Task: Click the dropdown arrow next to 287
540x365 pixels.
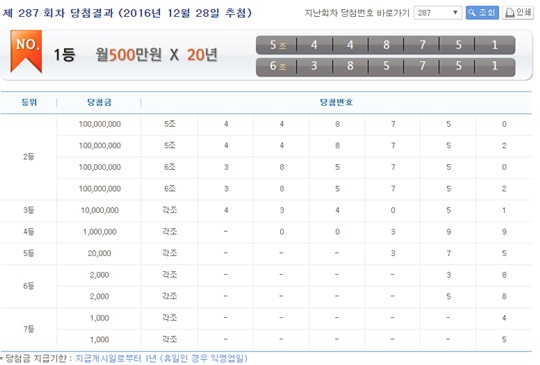Action: pos(455,13)
